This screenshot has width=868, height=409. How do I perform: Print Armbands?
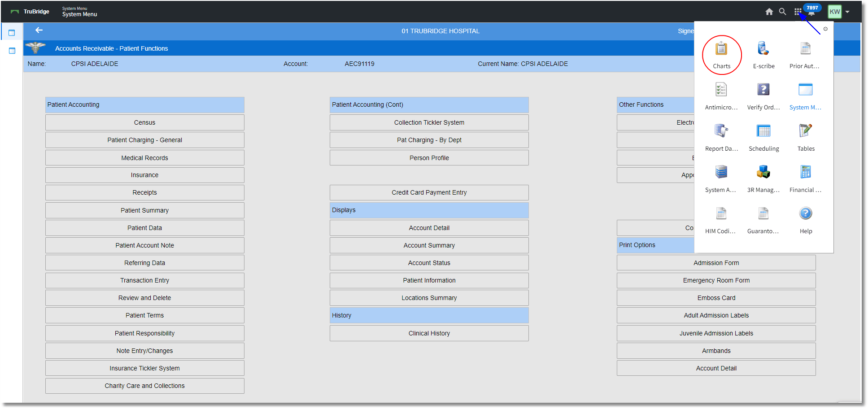tap(716, 351)
